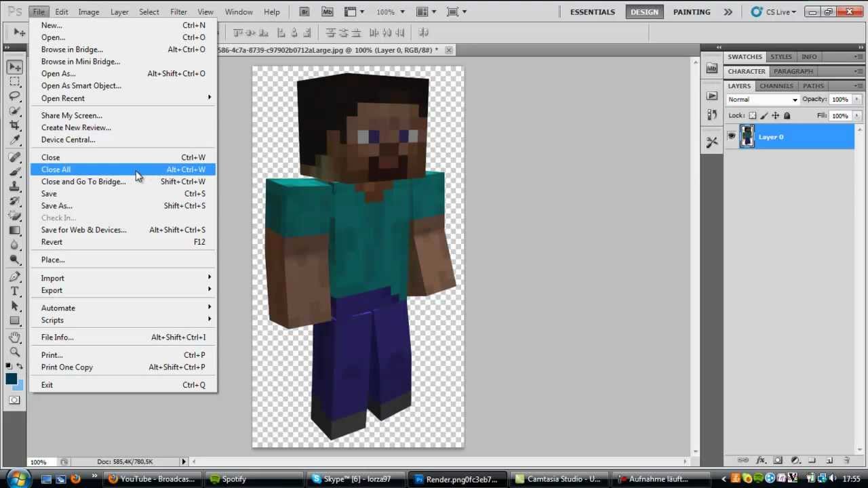Expand the Export submenu
The image size is (868, 488).
point(123,290)
